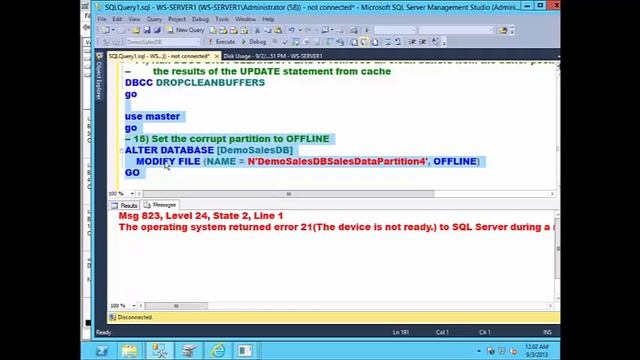Copy selection using the Copy icon
The image size is (640, 360).
coord(268,30)
